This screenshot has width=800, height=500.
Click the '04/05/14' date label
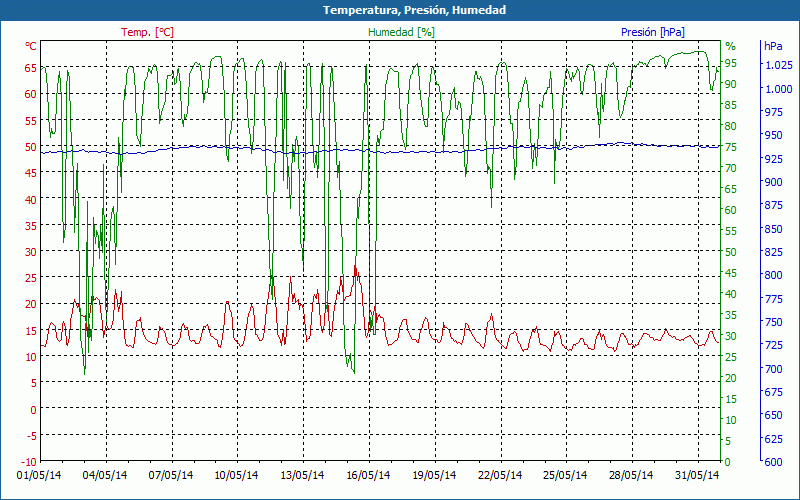[105, 475]
